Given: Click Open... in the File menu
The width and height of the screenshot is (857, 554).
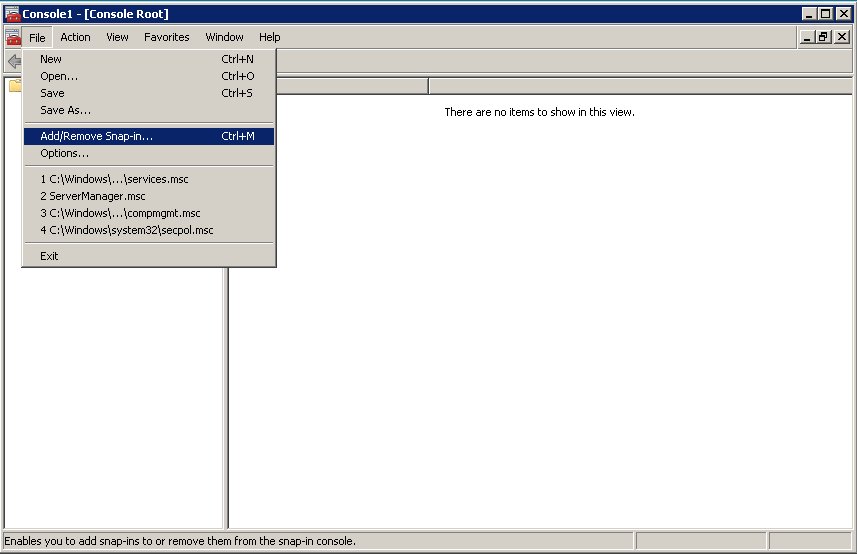Looking at the screenshot, I should pos(59,76).
